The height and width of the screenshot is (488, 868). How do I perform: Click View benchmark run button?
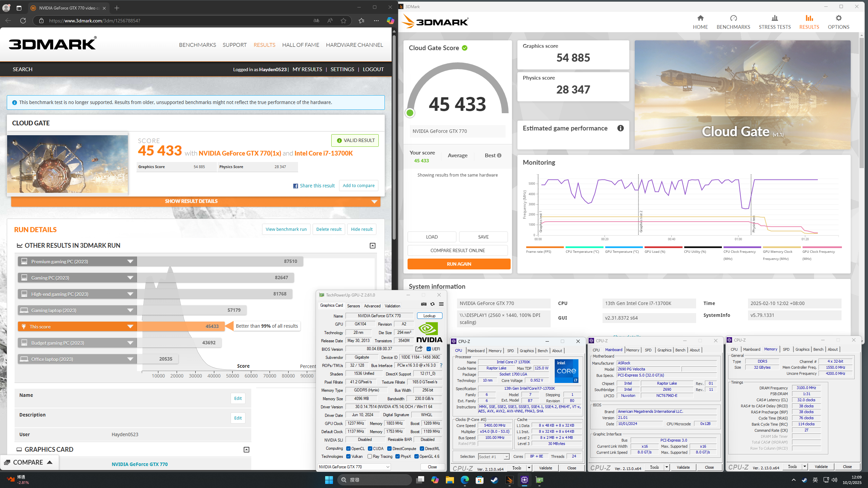(286, 229)
